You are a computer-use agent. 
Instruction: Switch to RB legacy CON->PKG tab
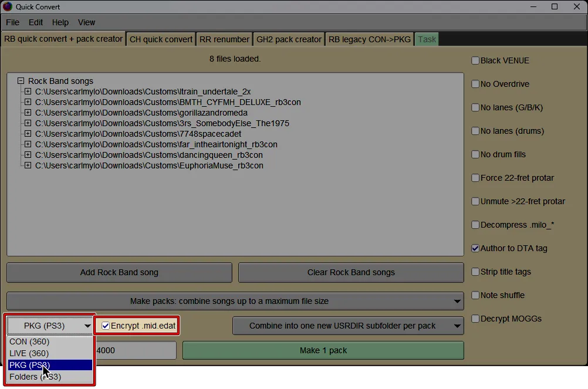coord(369,39)
